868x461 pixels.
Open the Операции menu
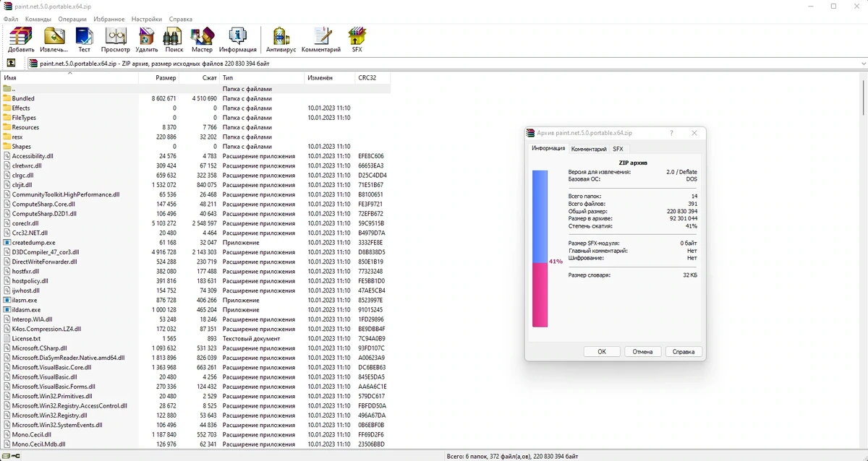[x=72, y=19]
